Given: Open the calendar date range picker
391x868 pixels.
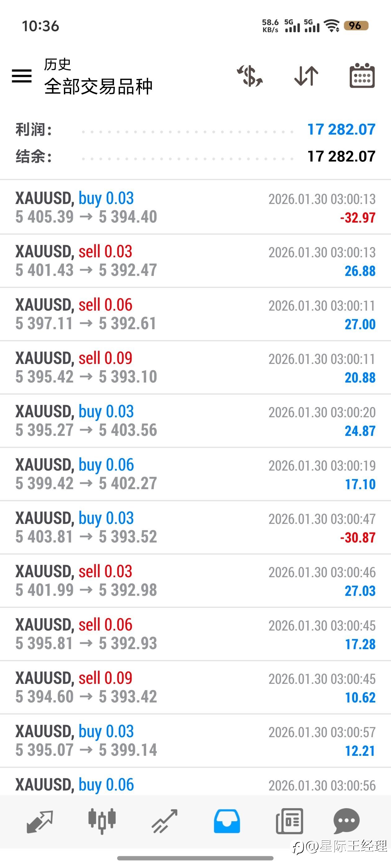Looking at the screenshot, I should 362,75.
